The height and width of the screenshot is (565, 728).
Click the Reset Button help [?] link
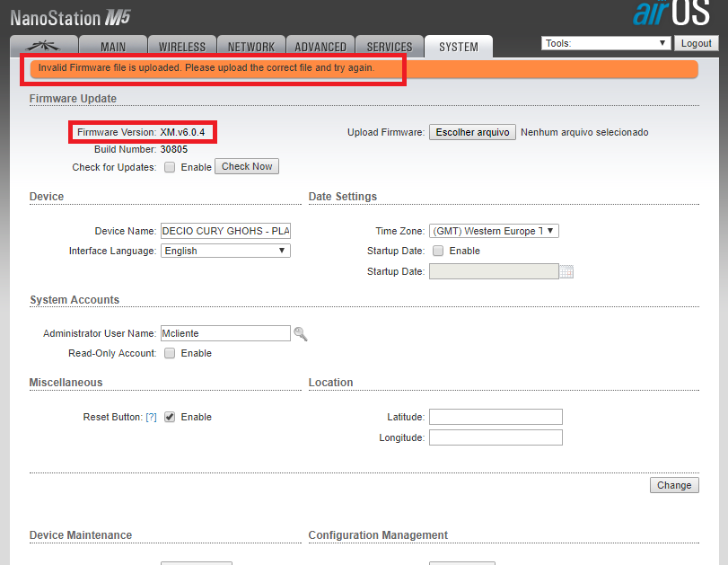tap(151, 418)
